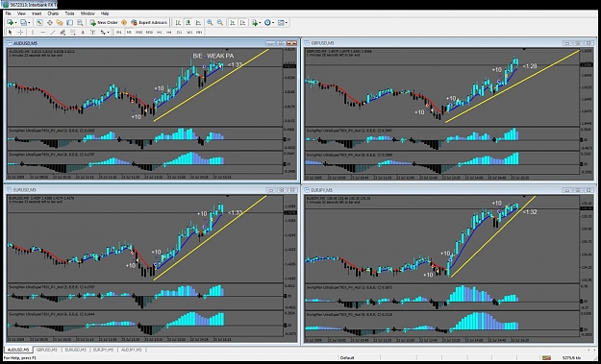Screen dimensions: 601x364
Task: Select the Trendline drawing tool
Action: tap(53, 33)
